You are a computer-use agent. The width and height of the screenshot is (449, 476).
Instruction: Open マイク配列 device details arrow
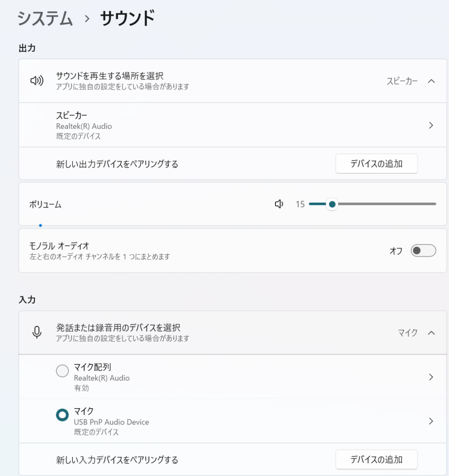[x=431, y=377]
